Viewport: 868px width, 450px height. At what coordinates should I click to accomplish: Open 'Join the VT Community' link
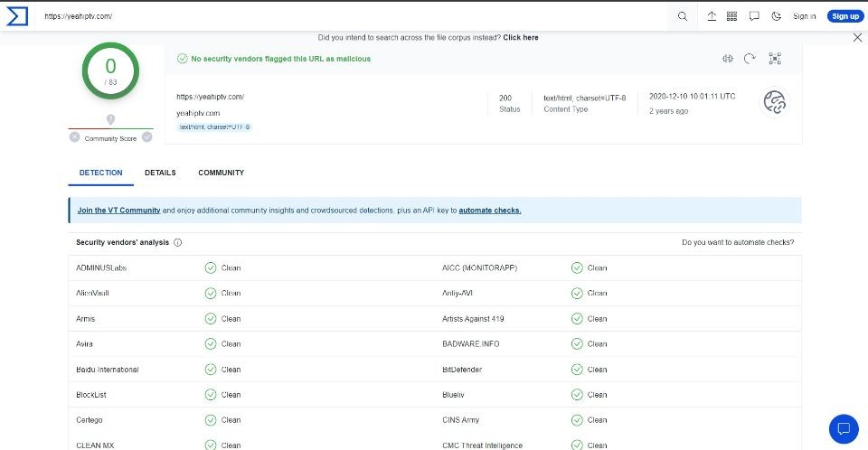click(119, 211)
